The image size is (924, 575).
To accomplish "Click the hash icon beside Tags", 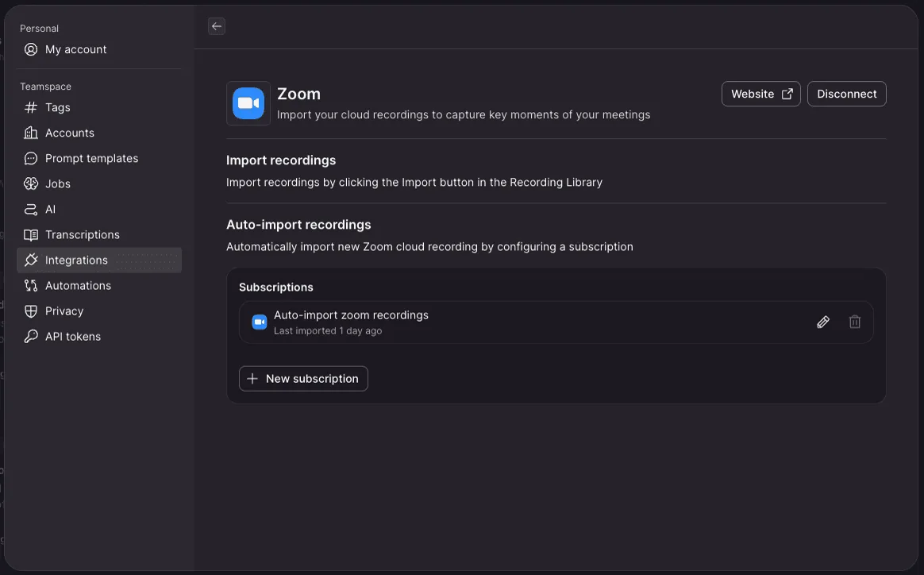I will [31, 107].
